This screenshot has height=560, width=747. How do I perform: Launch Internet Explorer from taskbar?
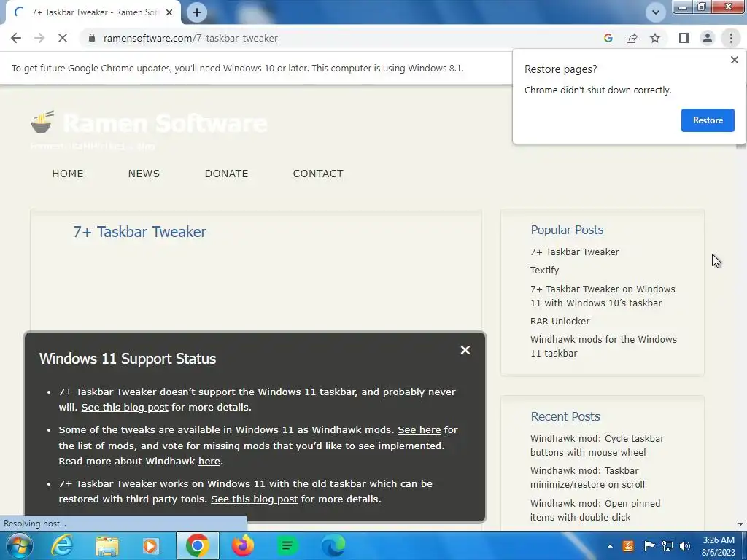pyautogui.click(x=62, y=545)
